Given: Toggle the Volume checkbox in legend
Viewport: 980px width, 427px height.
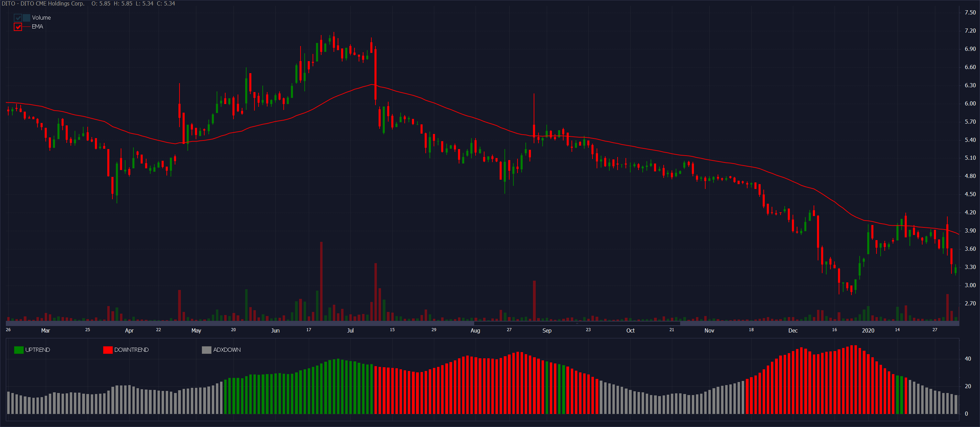Looking at the screenshot, I should pos(18,18).
